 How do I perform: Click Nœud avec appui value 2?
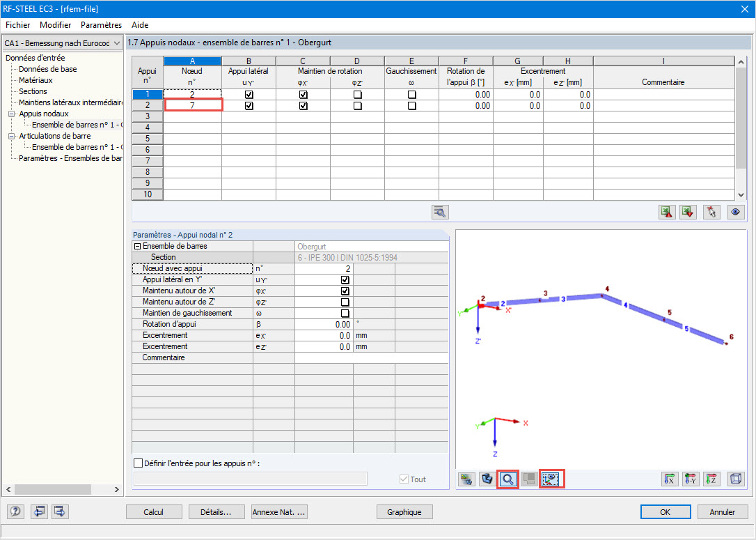pos(324,269)
